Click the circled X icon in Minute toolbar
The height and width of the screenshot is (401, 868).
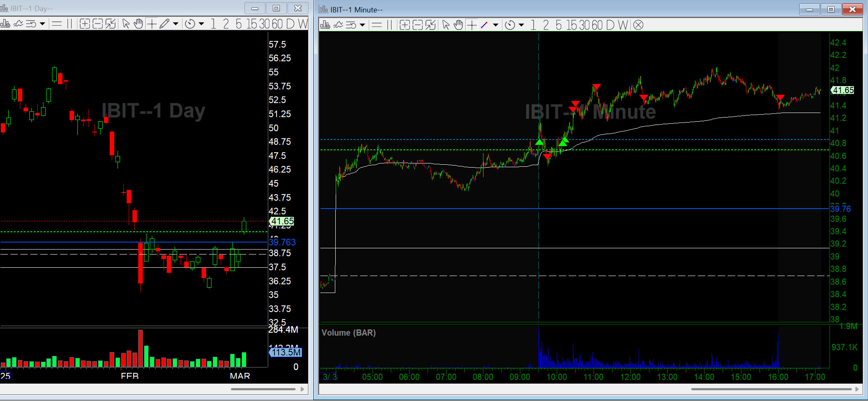(x=638, y=25)
